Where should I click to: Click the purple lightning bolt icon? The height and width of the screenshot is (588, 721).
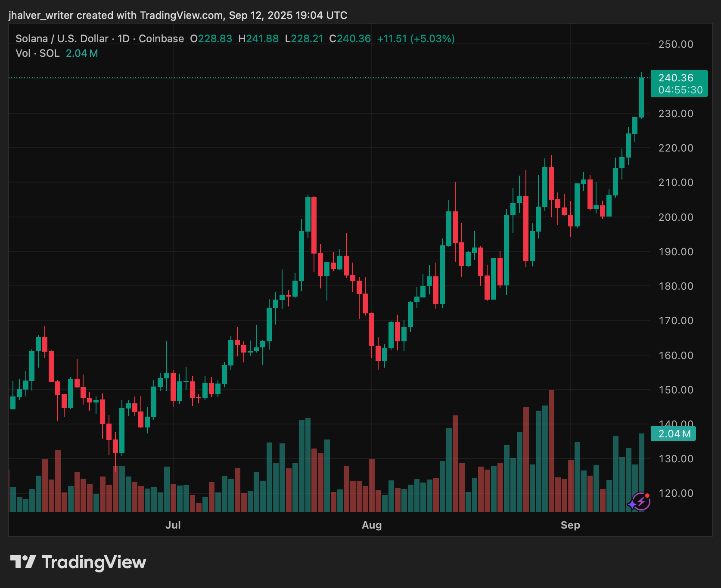coord(640,501)
